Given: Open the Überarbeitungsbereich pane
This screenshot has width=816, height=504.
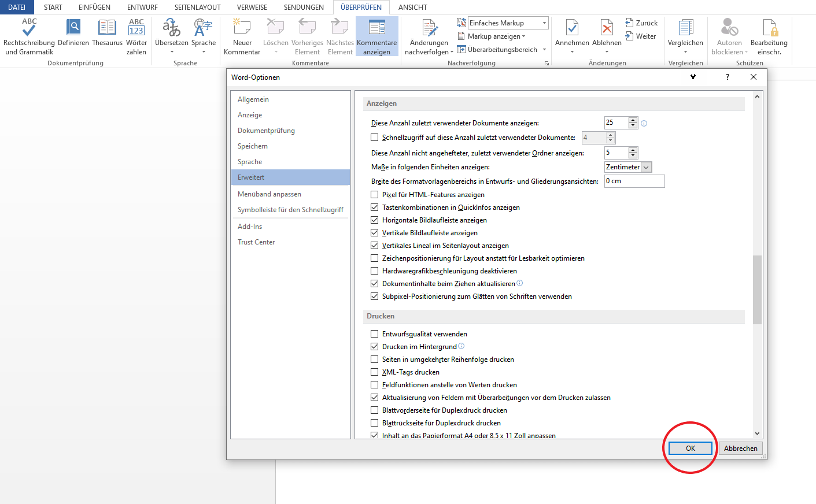Looking at the screenshot, I should pyautogui.click(x=497, y=50).
